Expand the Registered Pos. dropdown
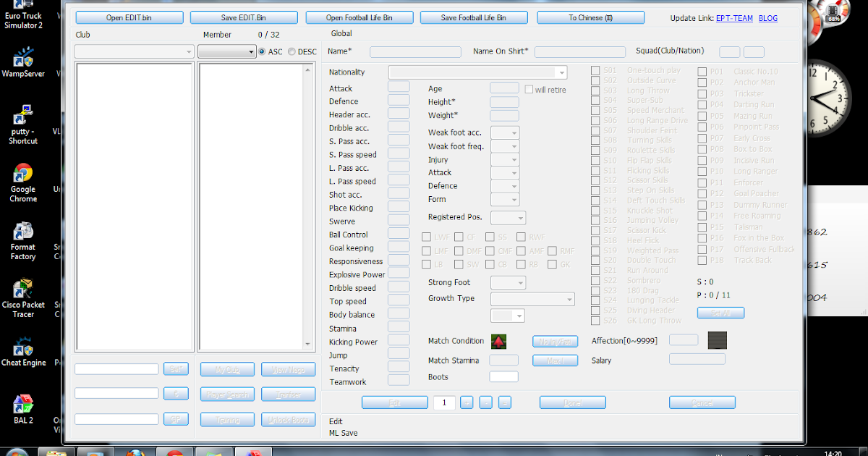The image size is (868, 456). coord(509,218)
